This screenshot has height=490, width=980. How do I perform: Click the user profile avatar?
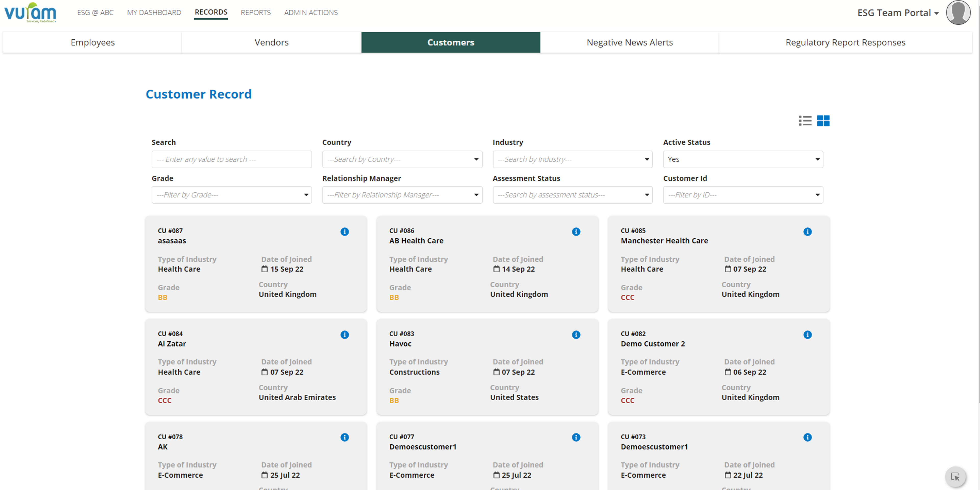[958, 12]
